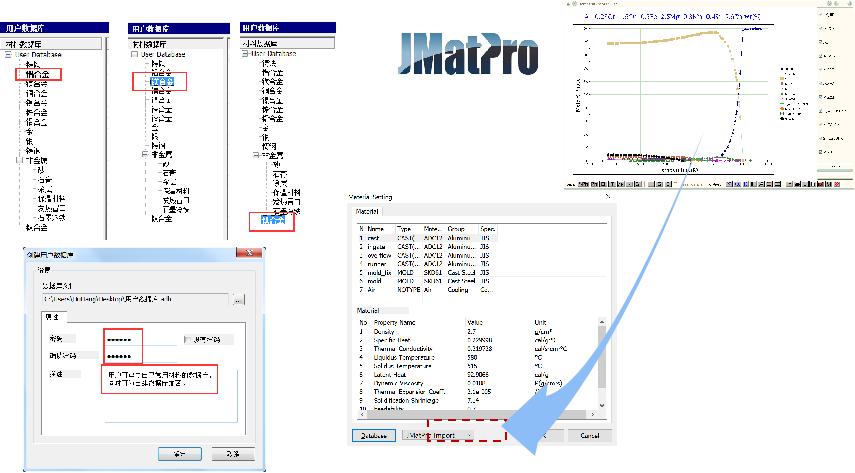Click the horizontal scrollbar left arrow in properties
This screenshot has height=473, width=855.
361,415
